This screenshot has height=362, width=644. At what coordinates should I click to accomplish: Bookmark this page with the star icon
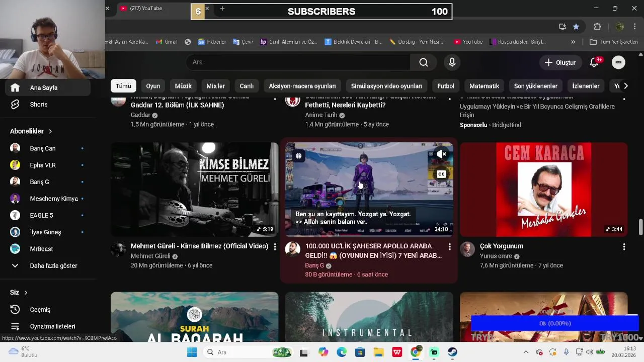tap(576, 27)
